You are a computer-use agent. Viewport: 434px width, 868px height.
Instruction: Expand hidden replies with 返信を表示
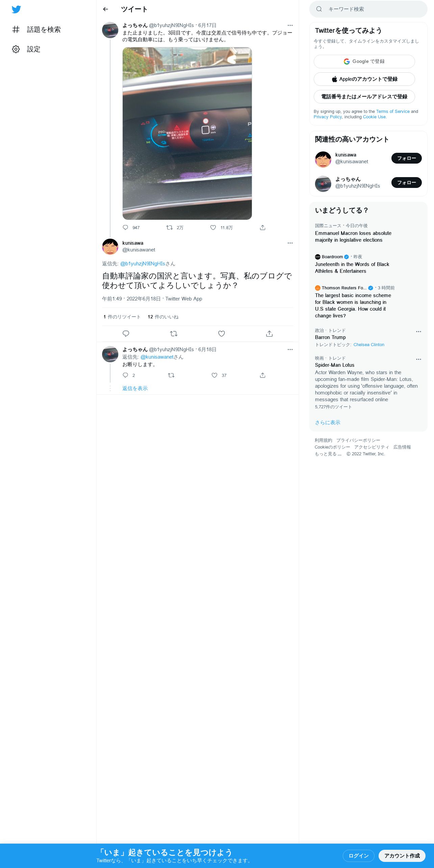click(x=135, y=388)
